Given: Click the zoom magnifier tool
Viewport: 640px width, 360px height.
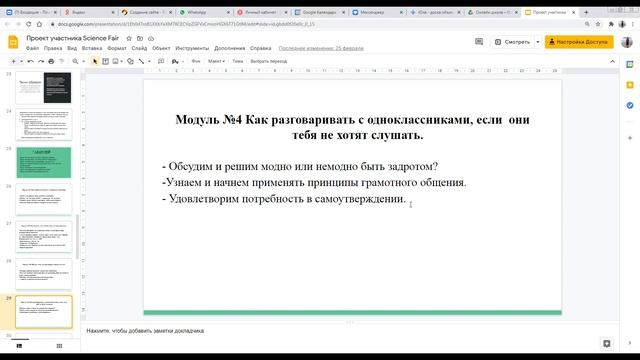Looking at the screenshot, I should pos(75,61).
